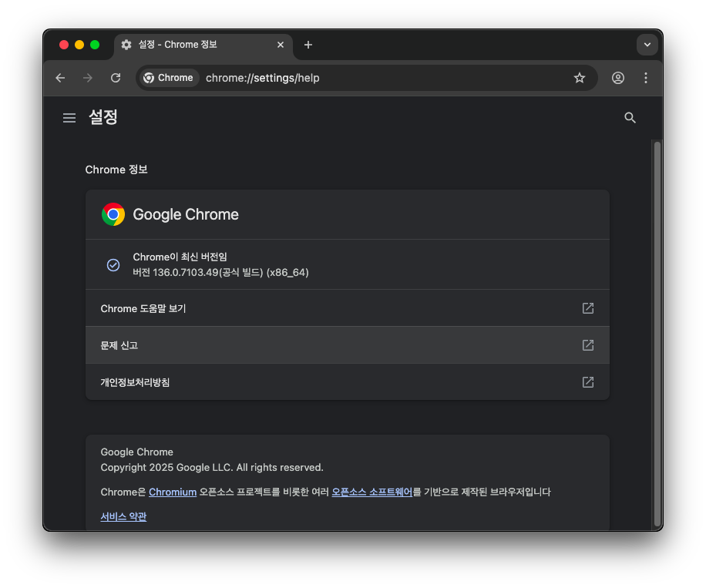Click external link icon for 개인정보처리방침
706x588 pixels.
tap(587, 381)
